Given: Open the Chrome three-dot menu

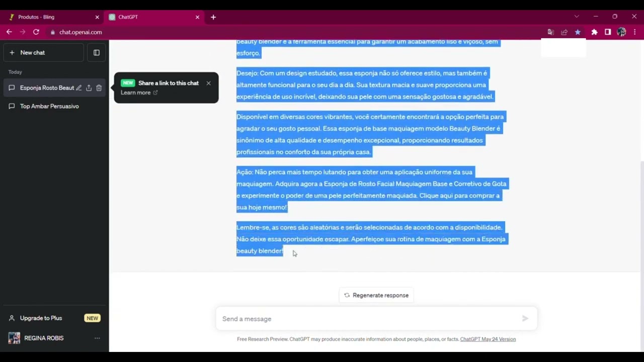Looking at the screenshot, I should pyautogui.click(x=634, y=32).
